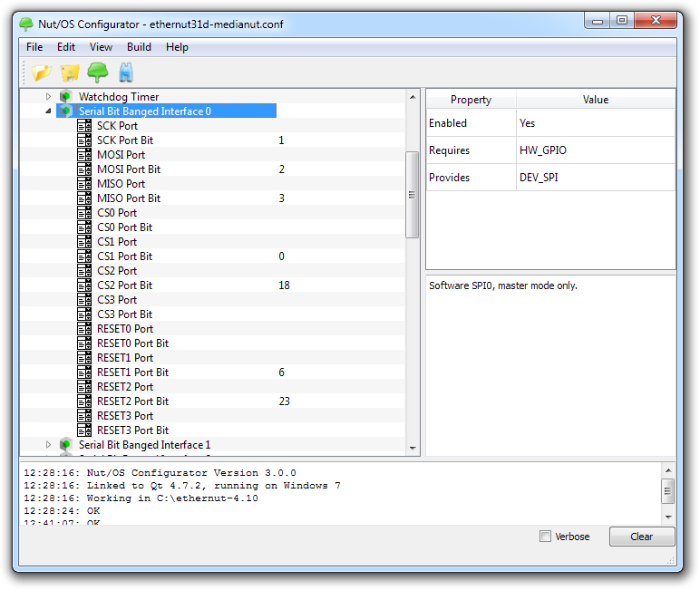Click the RESET1 Port Bit option icon
700x590 pixels.
point(84,372)
